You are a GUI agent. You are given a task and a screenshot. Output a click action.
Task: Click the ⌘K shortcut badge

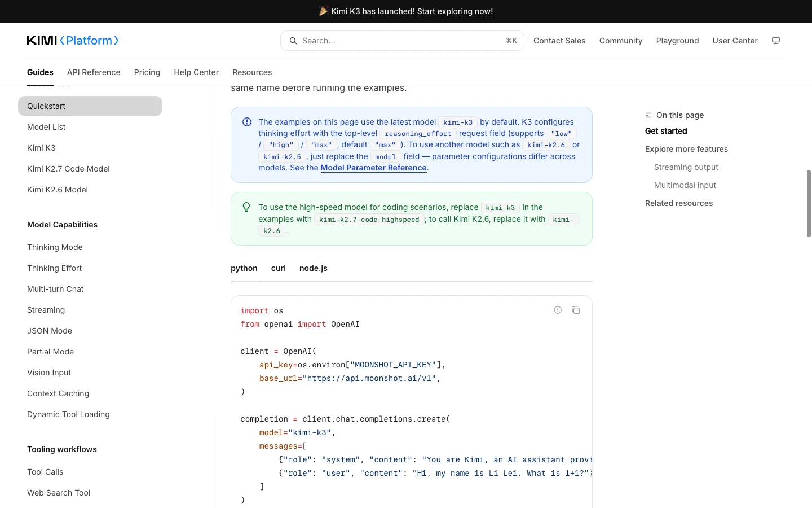pos(511,41)
